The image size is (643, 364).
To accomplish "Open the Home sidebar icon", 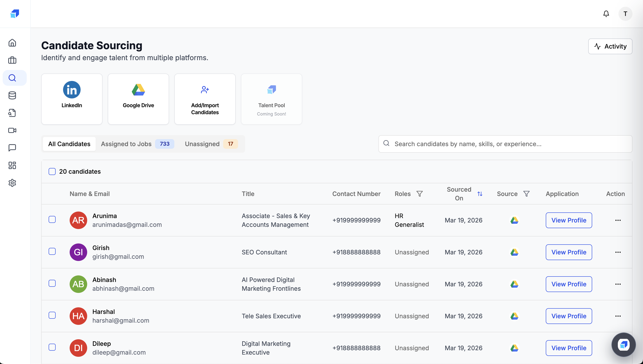I will [12, 43].
